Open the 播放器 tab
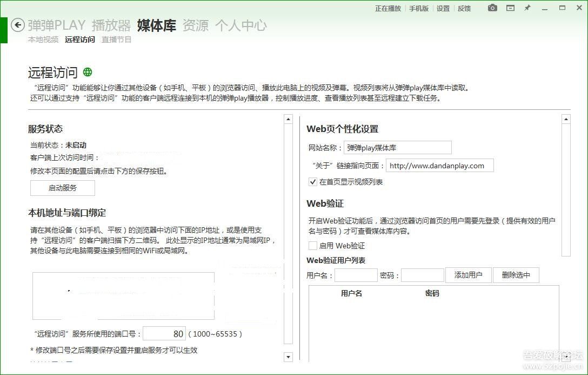This screenshot has width=588, height=375. 111,25
